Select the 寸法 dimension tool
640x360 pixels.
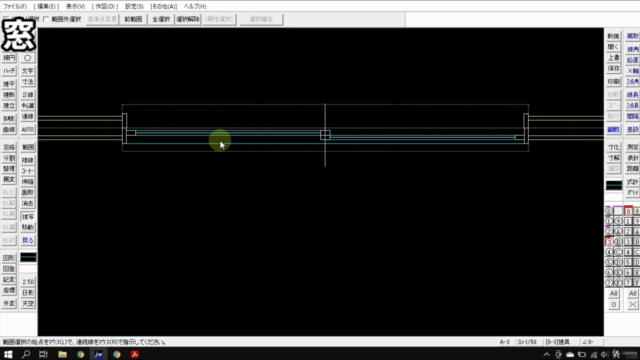coord(28,82)
